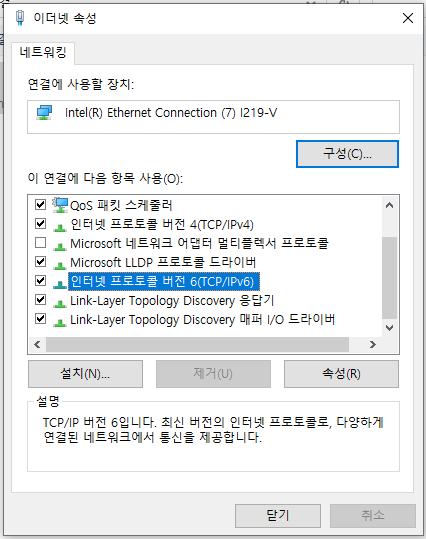
Task: Click the QoS 패킷 스케줄러 item icon
Action: pyautogui.click(x=60, y=205)
